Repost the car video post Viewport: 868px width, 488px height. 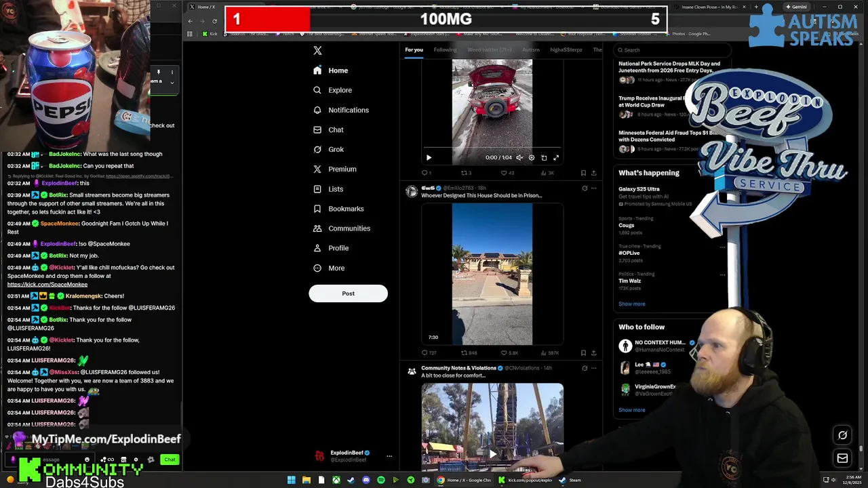[466, 173]
